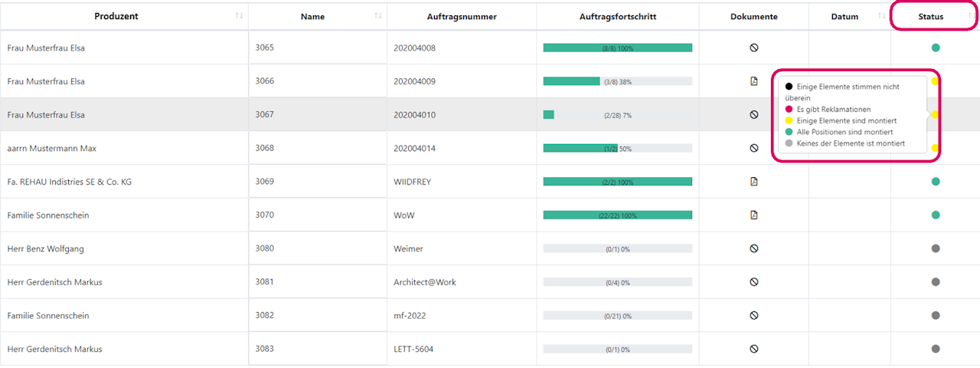This screenshot has height=368, width=980.
Task: Click the document icon in the WIIDFREY row
Action: tap(753, 182)
